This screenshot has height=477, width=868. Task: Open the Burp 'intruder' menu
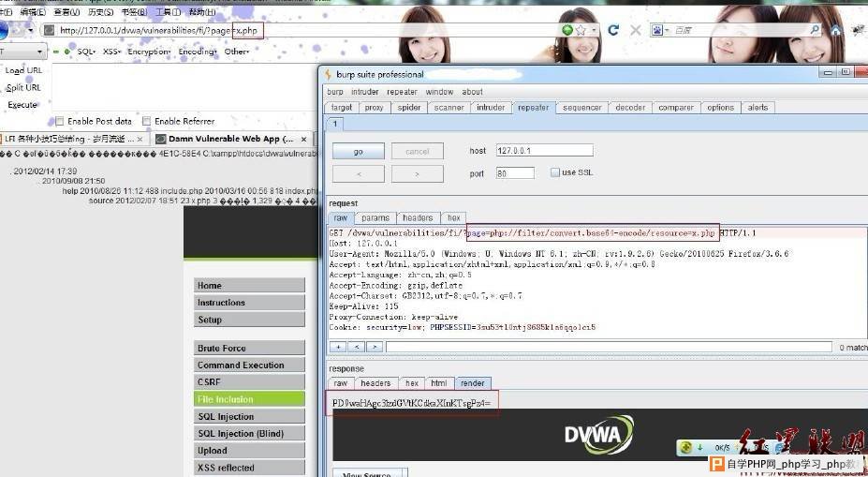coord(365,92)
